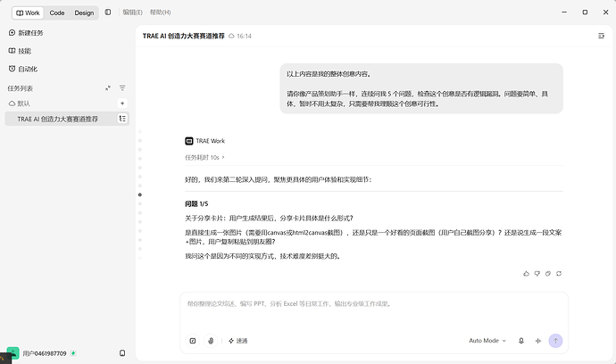Click the 问题 1/5 heading

click(196, 204)
